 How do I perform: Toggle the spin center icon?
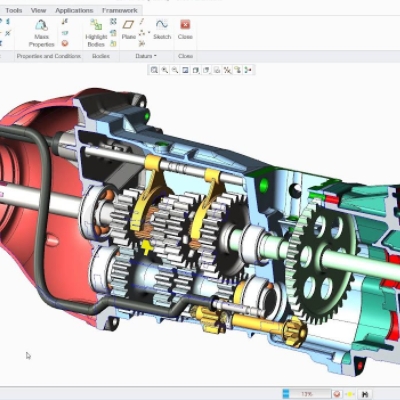248,70
